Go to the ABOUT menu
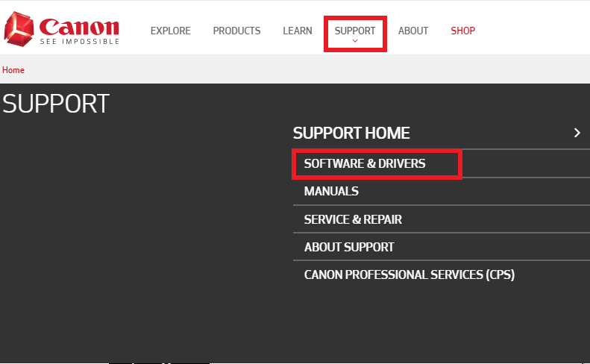The image size is (590, 364). point(413,31)
